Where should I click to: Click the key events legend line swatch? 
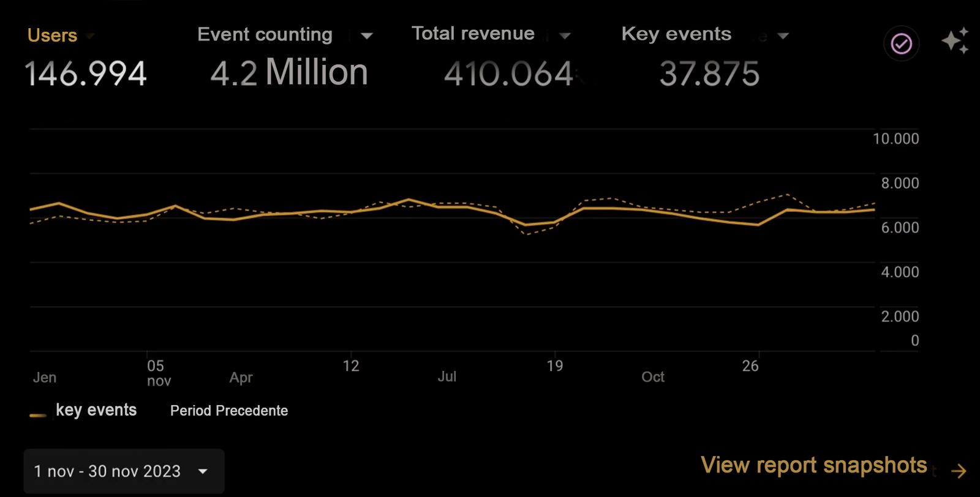tap(38, 415)
